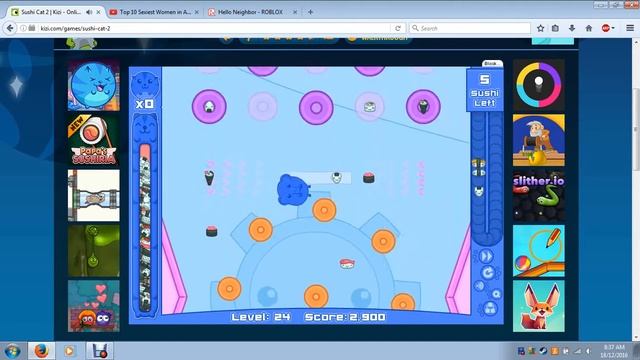640x360 pixels.
Task: Switch to the YouTube Top 10 tab
Action: pos(155,12)
